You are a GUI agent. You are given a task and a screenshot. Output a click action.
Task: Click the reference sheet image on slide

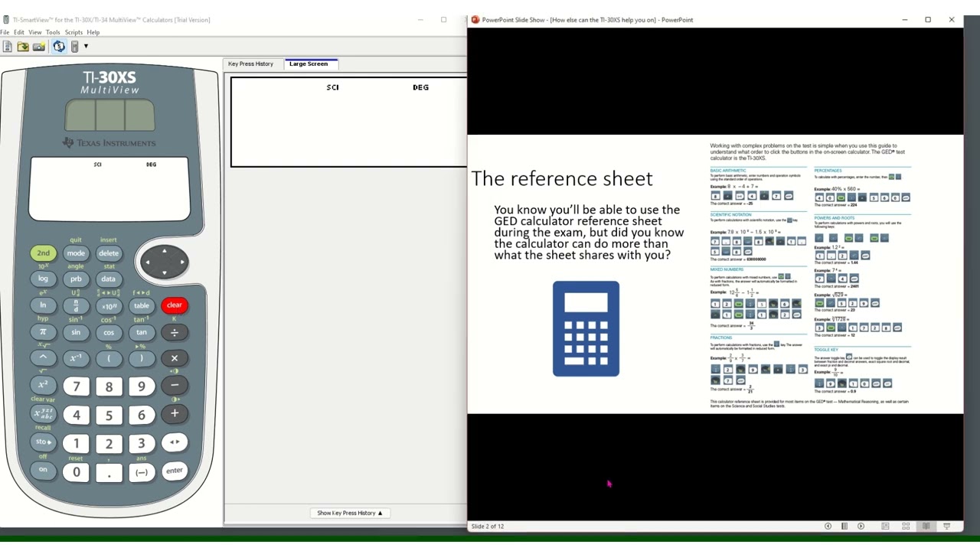click(810, 275)
